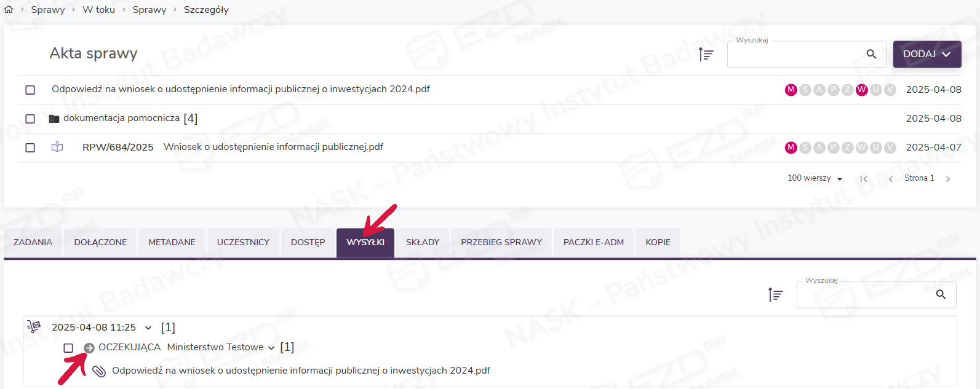The image size is (980, 389).
Task: Click the pink M status badge in first row
Action: pos(791,90)
